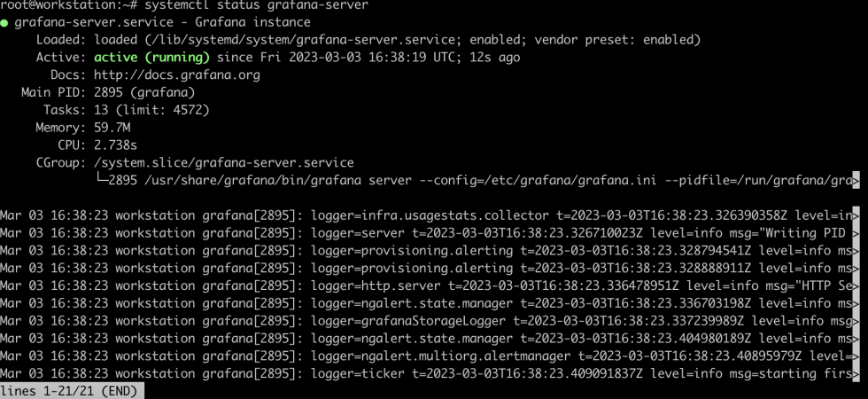Click the green active (running) status text
This screenshot has width=868, height=399.
[151, 57]
